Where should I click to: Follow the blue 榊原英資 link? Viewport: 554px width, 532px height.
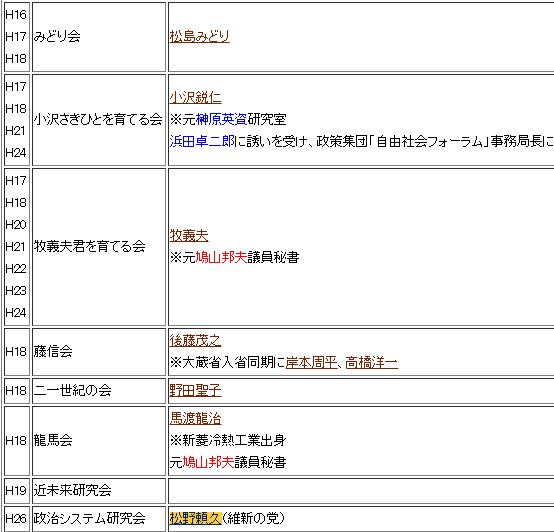coord(221,119)
